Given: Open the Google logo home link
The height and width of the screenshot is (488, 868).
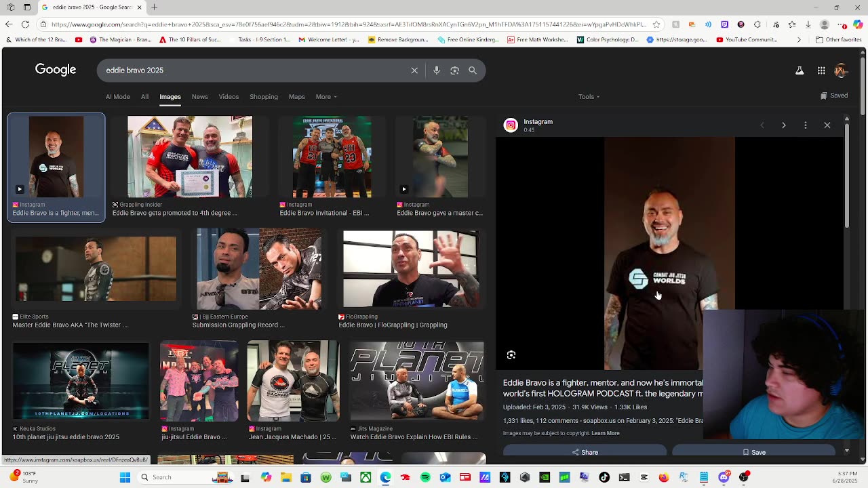Looking at the screenshot, I should (x=56, y=70).
